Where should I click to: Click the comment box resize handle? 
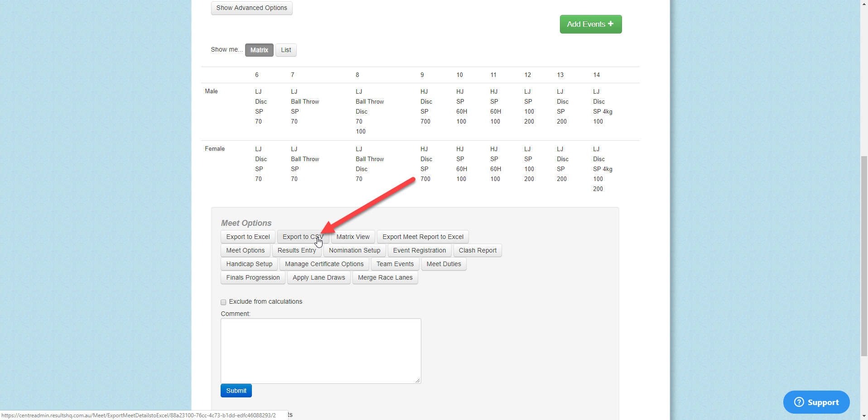(x=418, y=381)
